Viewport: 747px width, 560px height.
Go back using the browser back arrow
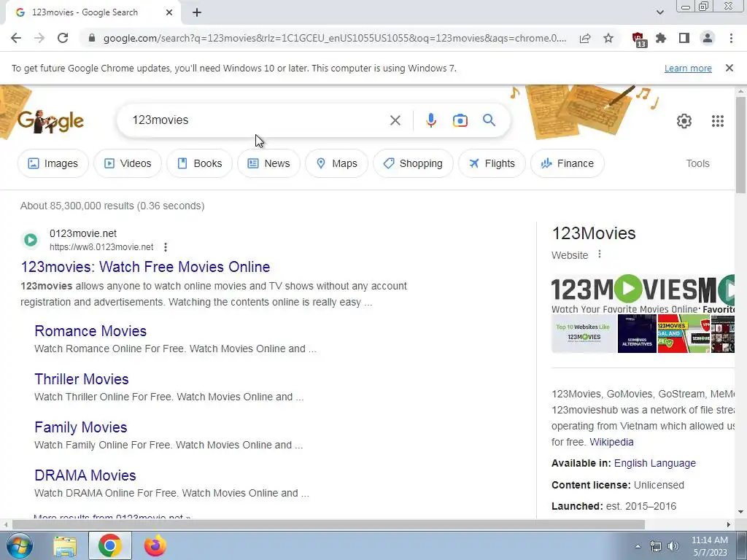coord(16,38)
